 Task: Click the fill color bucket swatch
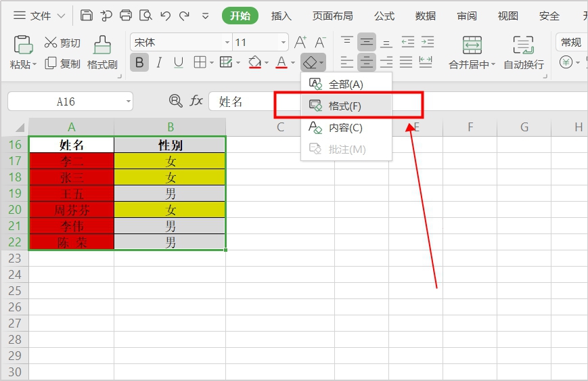tap(254, 62)
